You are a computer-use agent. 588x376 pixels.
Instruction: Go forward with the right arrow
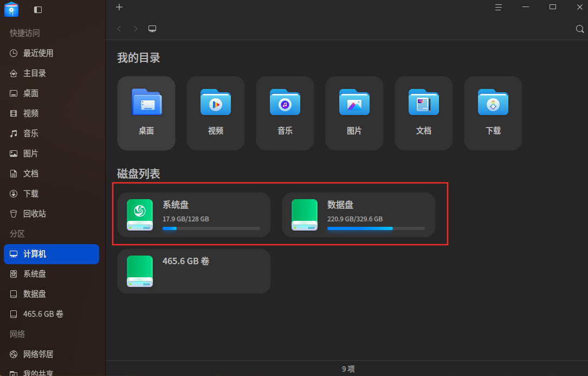[x=135, y=29]
